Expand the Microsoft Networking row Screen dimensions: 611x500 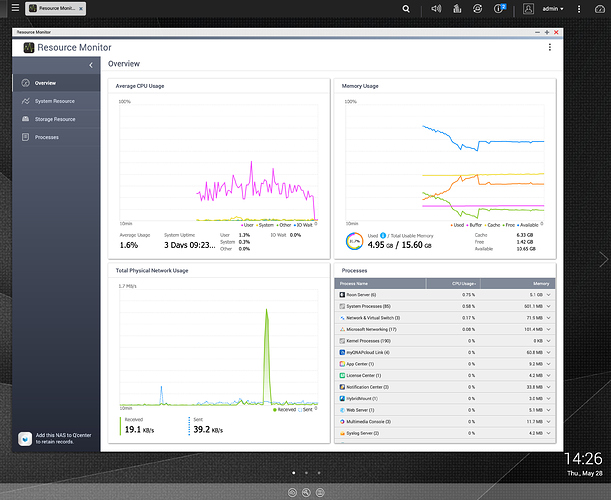click(548, 329)
